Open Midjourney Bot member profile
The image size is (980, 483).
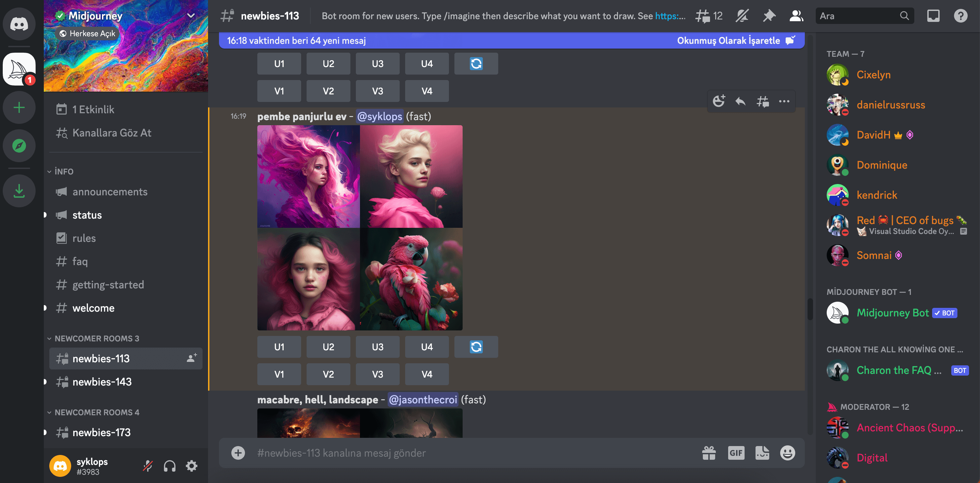898,313
